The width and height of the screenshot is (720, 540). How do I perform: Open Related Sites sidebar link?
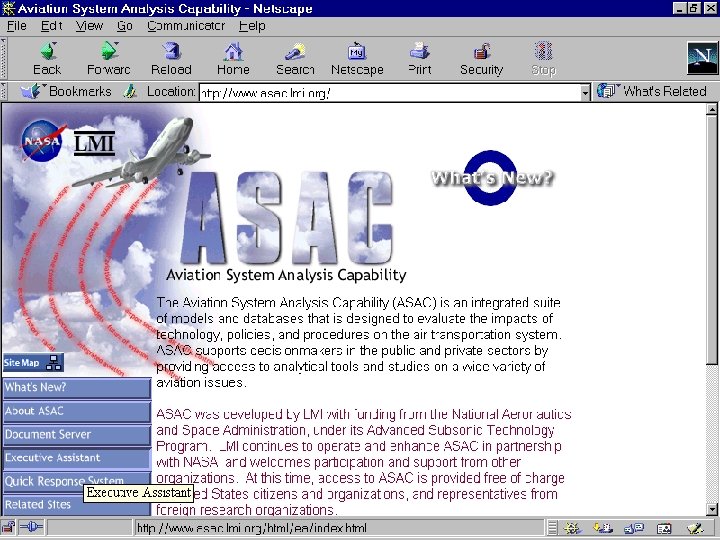[77, 505]
